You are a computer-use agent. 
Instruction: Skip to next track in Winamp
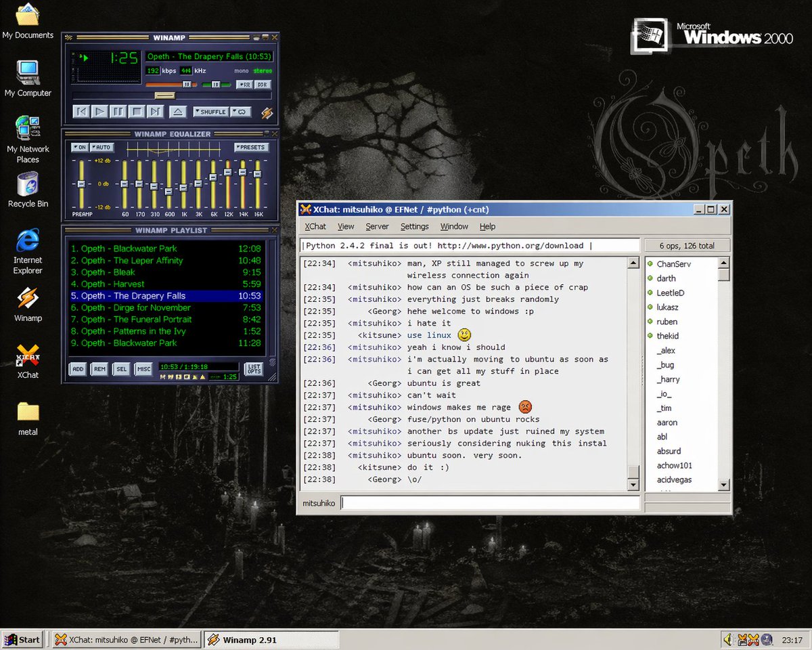click(155, 112)
